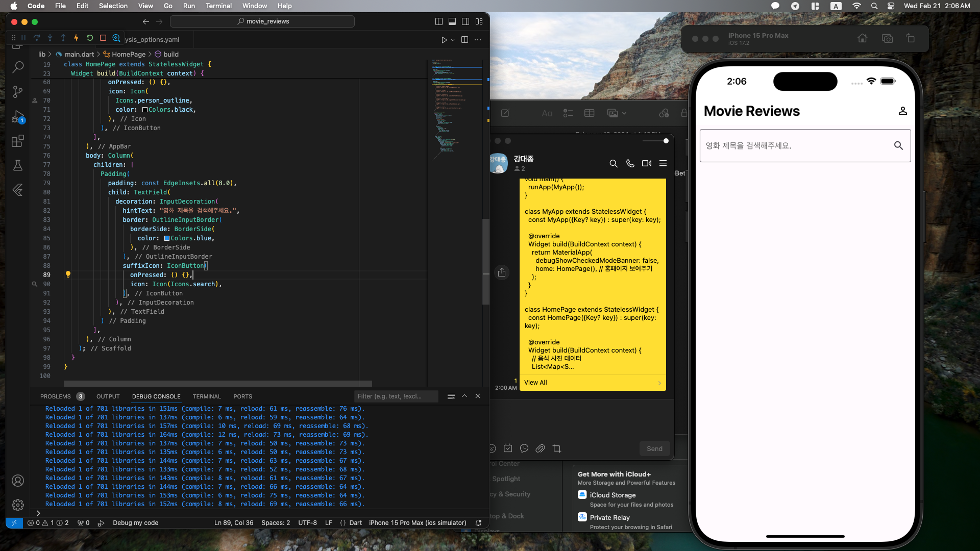The width and height of the screenshot is (980, 551).
Task: Trigger Flutter hot reload lightning icon
Action: [x=77, y=38]
